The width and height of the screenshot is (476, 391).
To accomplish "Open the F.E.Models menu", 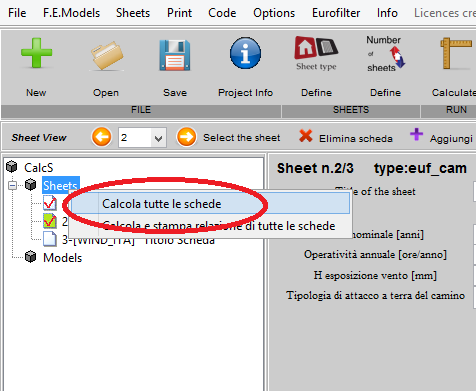I will 71,13.
